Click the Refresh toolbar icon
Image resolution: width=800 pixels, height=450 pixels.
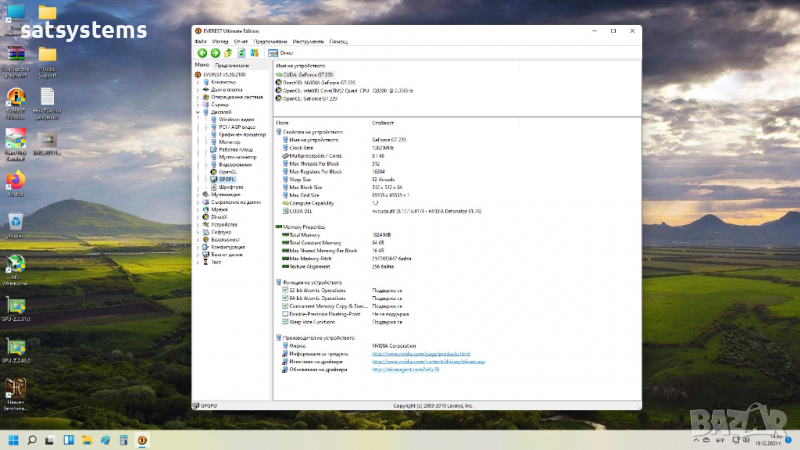[x=241, y=52]
